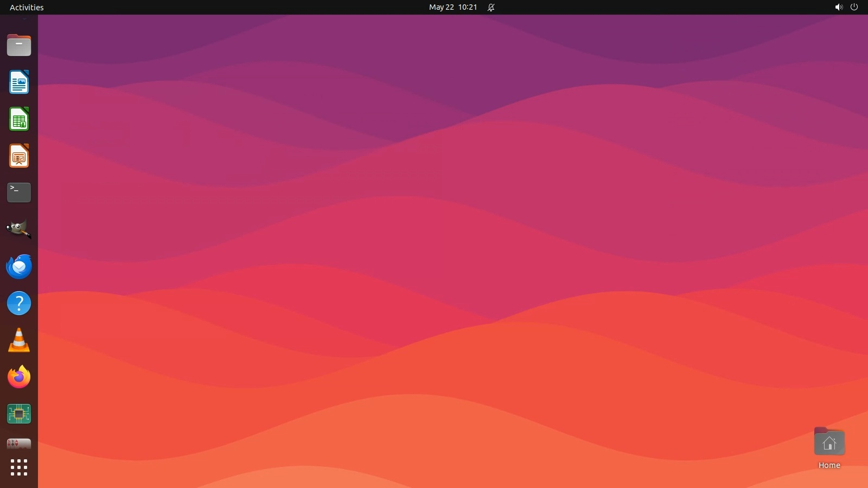Launch the Solitaire card game icon
868x488 pixels.
[19, 444]
